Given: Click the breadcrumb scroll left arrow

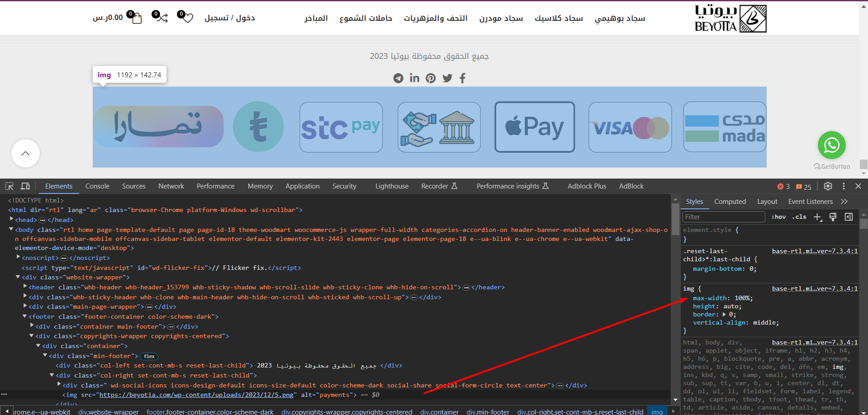Looking at the screenshot, I should (x=6, y=411).
